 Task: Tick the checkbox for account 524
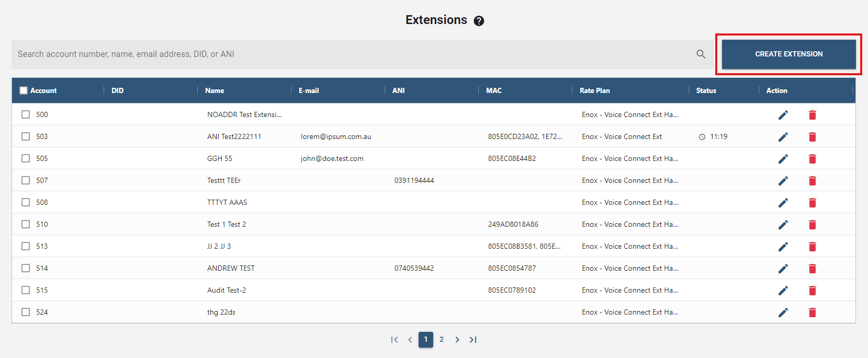(x=26, y=312)
